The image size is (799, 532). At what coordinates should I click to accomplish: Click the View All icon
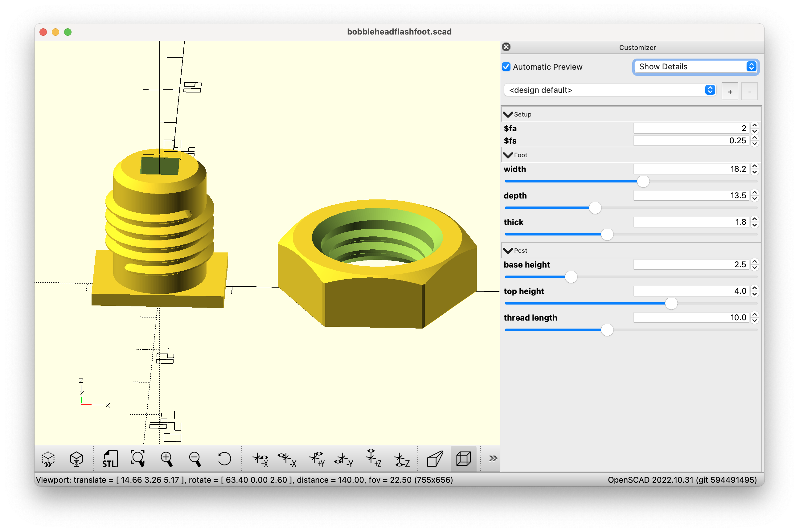pos(138,459)
